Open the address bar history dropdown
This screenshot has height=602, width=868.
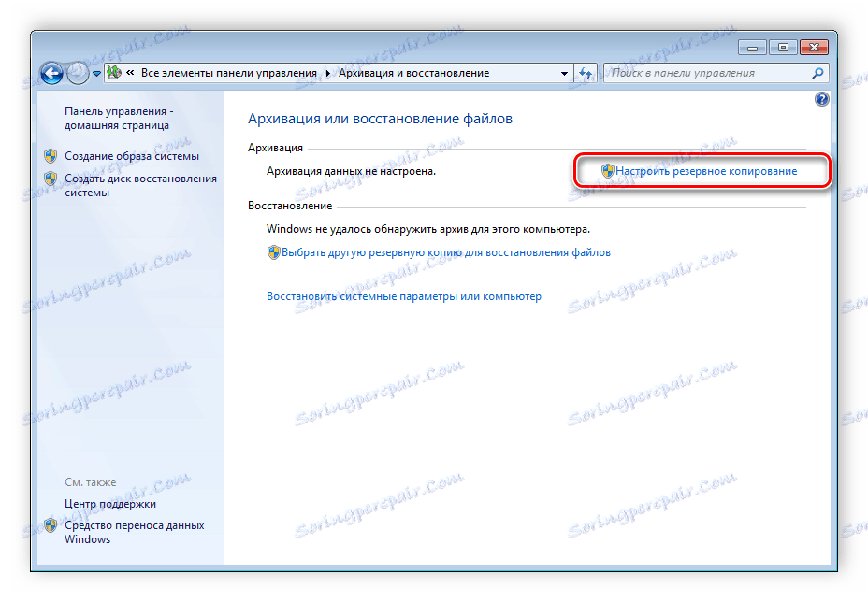tap(564, 73)
